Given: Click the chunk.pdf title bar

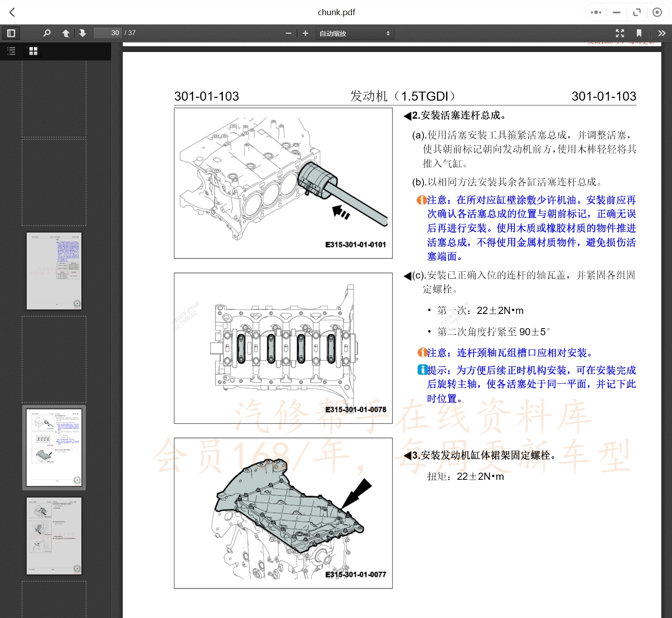Looking at the screenshot, I should pyautogui.click(x=336, y=12).
